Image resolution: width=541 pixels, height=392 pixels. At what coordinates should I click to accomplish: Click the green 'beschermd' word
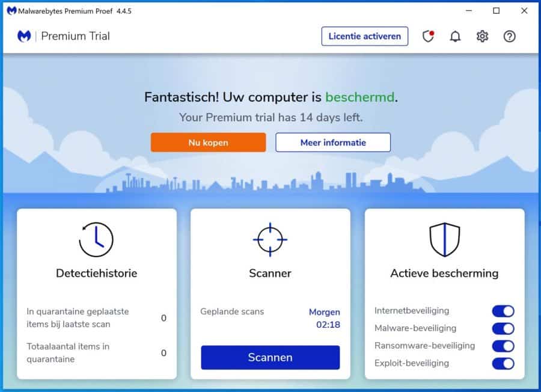pos(360,97)
